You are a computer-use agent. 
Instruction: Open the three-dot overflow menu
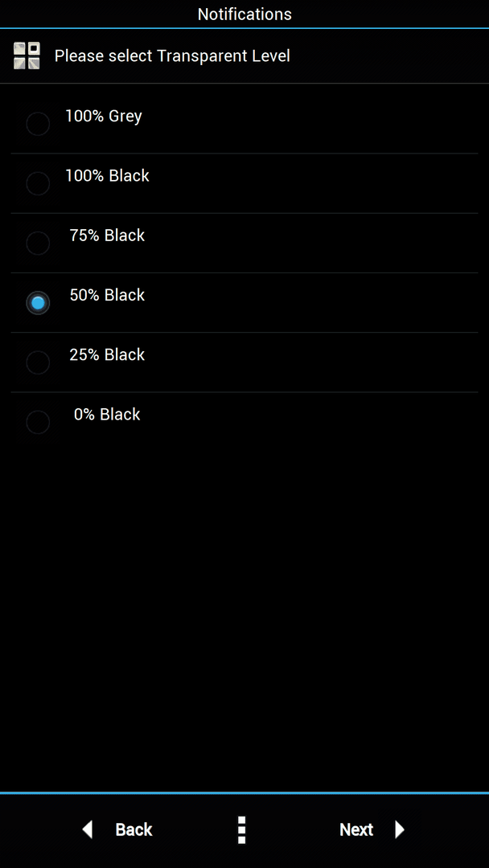coord(241,829)
